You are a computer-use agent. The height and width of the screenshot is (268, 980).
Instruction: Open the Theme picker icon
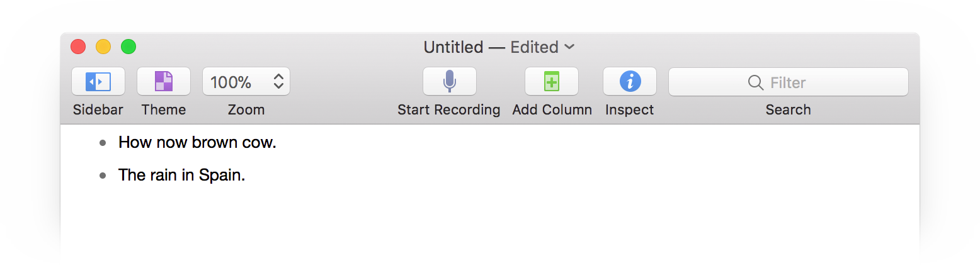pyautogui.click(x=164, y=82)
